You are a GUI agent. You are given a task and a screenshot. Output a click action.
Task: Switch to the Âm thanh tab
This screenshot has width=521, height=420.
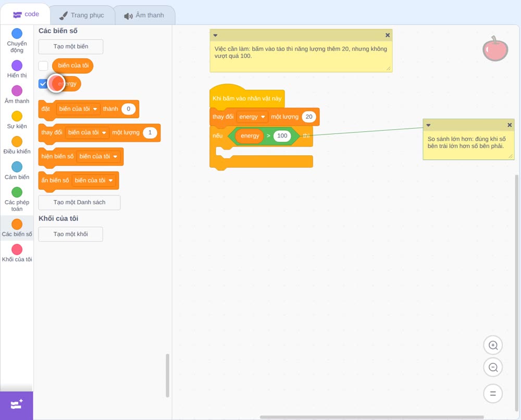pos(144,15)
